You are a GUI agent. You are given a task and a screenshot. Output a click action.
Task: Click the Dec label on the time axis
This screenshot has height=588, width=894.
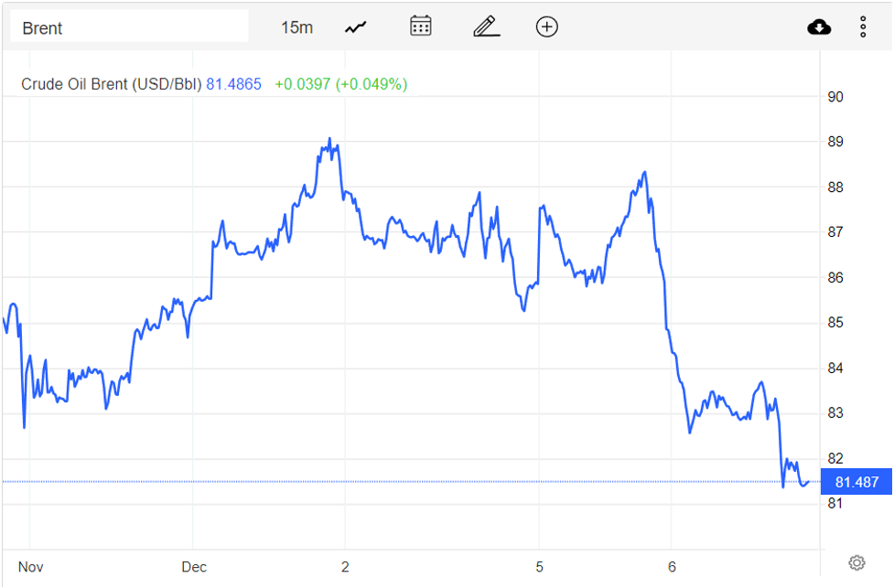pos(194,567)
